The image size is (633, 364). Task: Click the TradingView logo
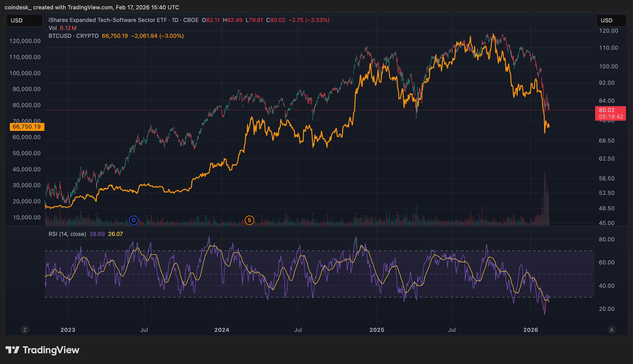[x=43, y=350]
